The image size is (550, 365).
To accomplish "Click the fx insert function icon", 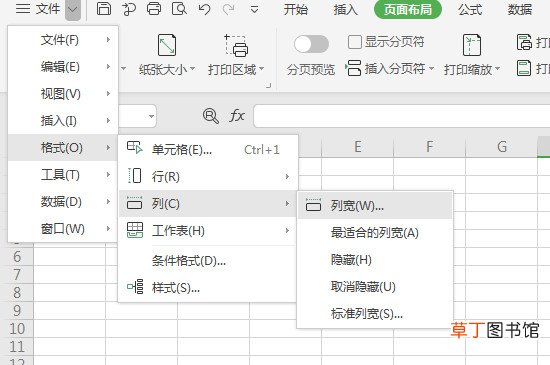I will tap(237, 115).
